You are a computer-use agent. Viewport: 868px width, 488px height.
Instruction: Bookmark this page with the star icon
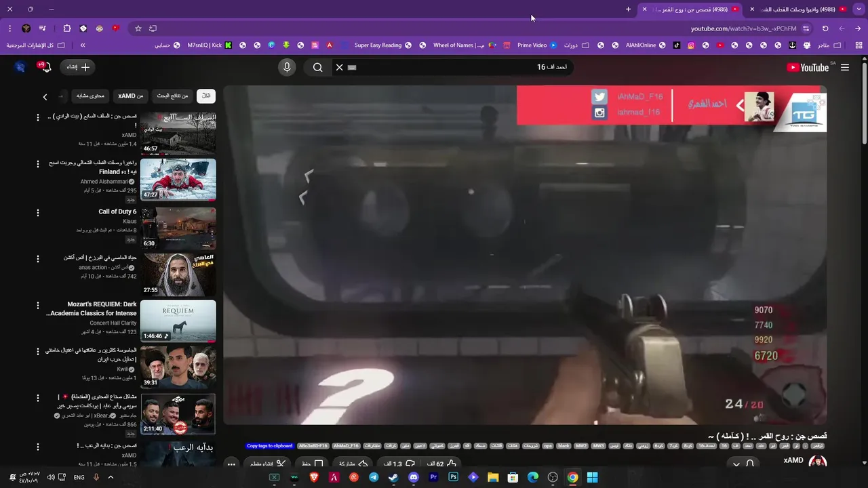point(138,28)
